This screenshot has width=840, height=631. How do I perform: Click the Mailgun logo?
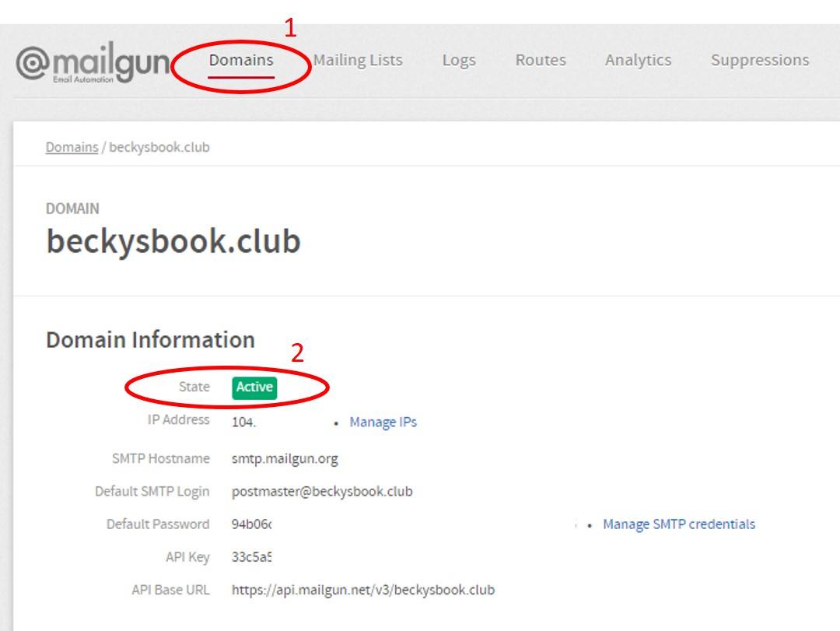pyautogui.click(x=93, y=63)
